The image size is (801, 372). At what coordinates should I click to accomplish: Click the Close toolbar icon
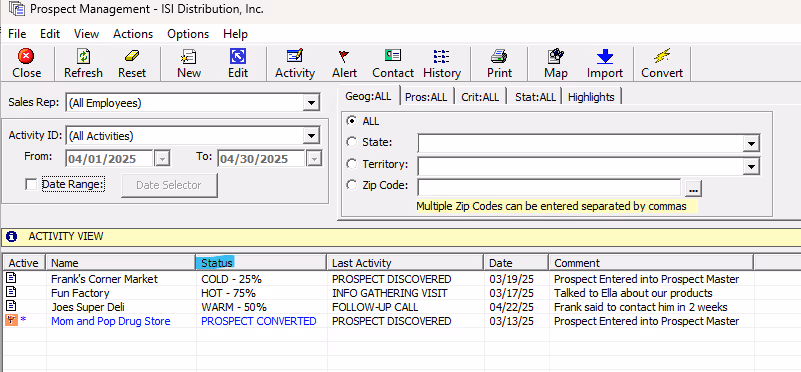[26, 56]
